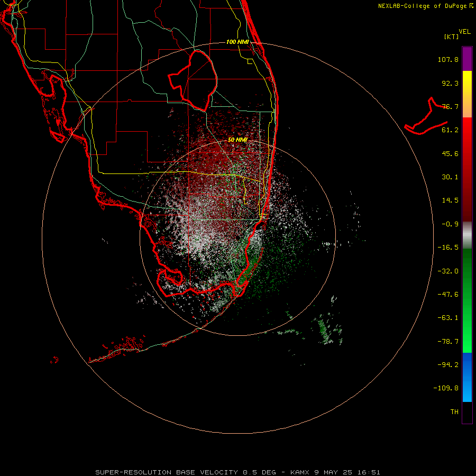Click the -16.5 legend value
Viewport: 476px width, 476px height.
[x=448, y=248]
